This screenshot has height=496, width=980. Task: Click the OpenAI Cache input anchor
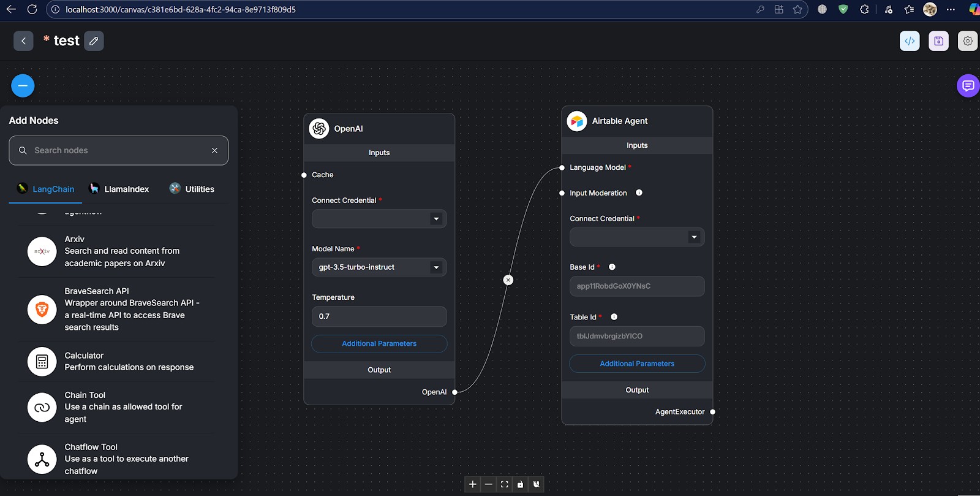pyautogui.click(x=304, y=175)
